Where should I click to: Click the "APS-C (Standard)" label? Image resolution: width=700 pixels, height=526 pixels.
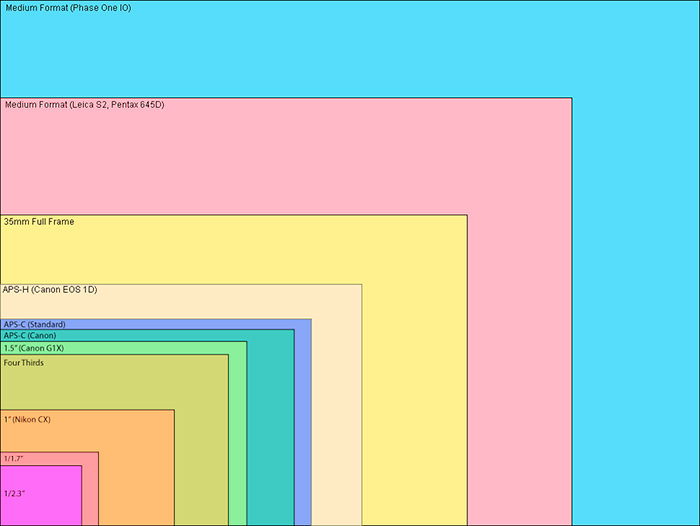35,324
